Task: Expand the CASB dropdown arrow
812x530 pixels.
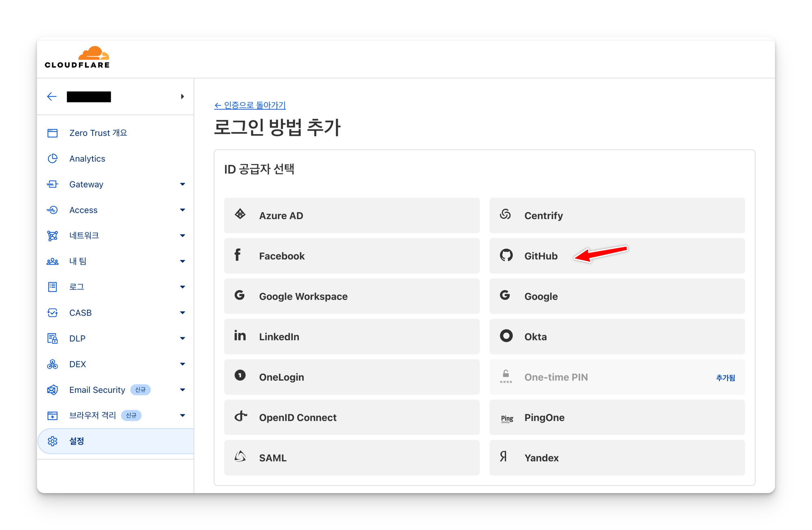Action: (x=182, y=312)
